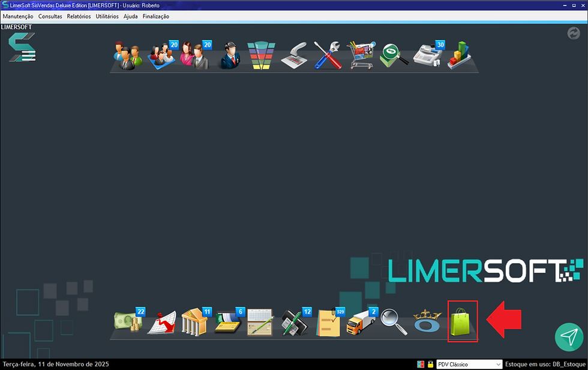
Task: Open the Manutenção menu
Action: [x=18, y=16]
